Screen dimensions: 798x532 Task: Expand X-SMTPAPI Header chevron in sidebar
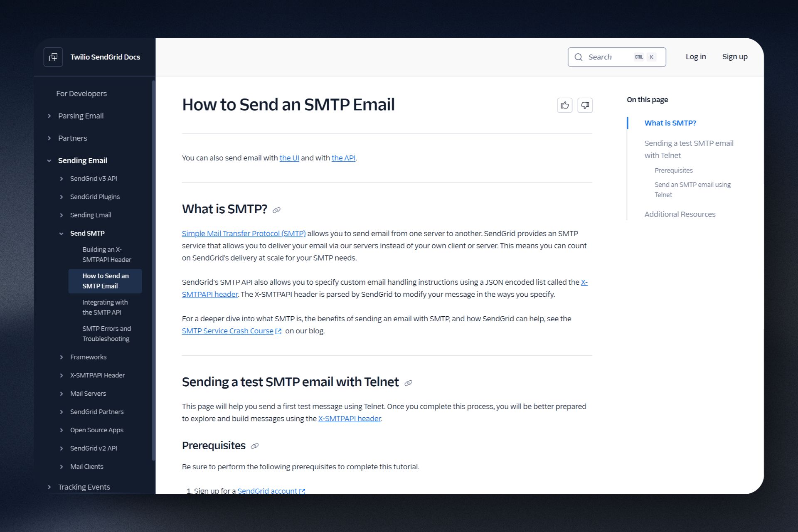pyautogui.click(x=62, y=375)
